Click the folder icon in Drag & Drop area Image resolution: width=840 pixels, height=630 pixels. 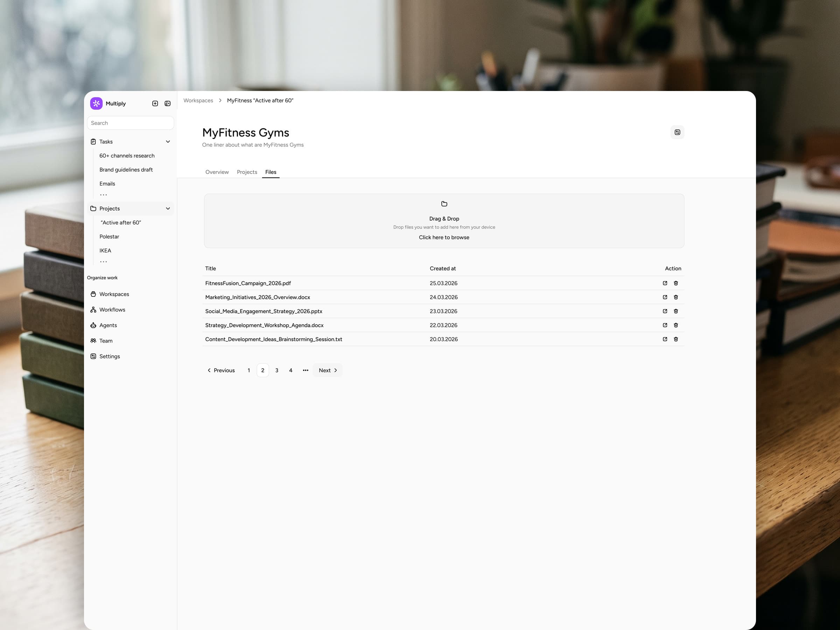coord(444,204)
